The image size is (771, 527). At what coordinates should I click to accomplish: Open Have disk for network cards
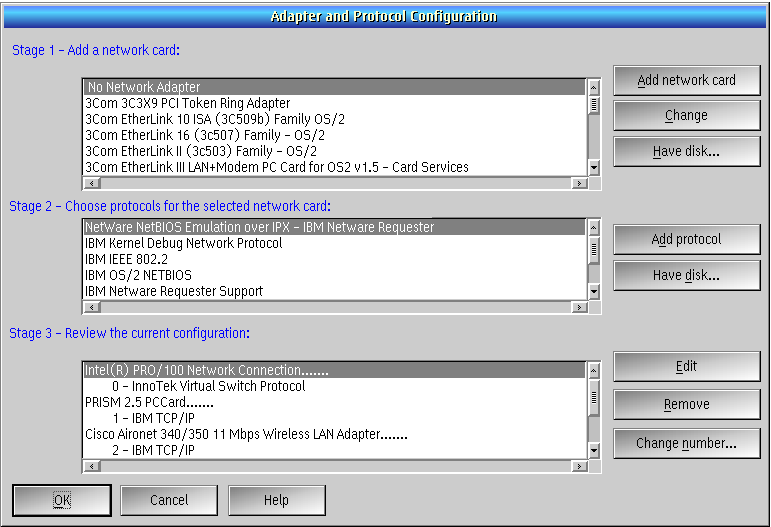(686, 151)
